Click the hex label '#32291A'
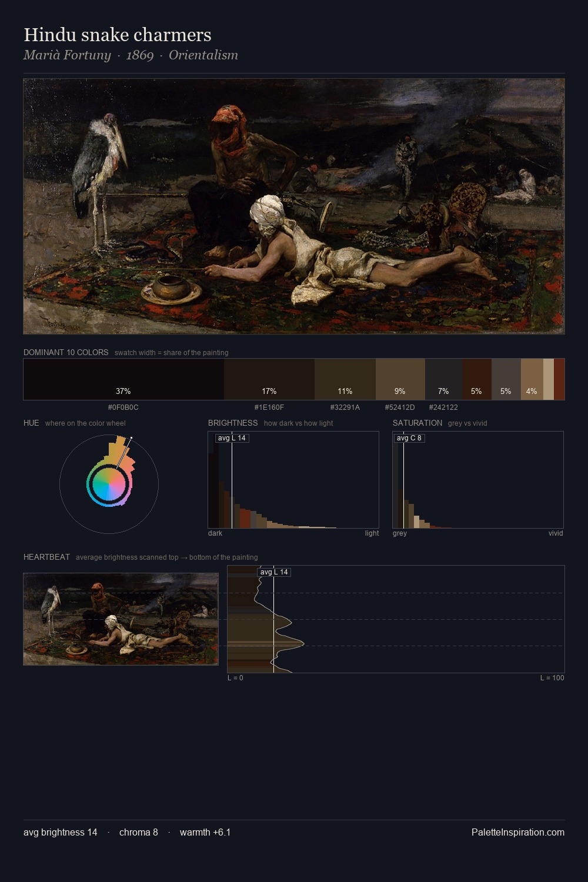Viewport: 588px width, 882px height. coord(345,407)
